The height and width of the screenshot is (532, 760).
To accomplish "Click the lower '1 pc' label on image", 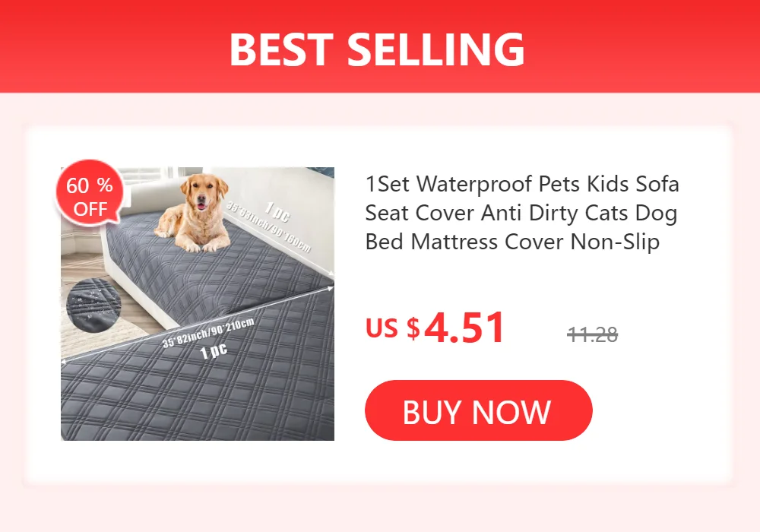I will 214,351.
